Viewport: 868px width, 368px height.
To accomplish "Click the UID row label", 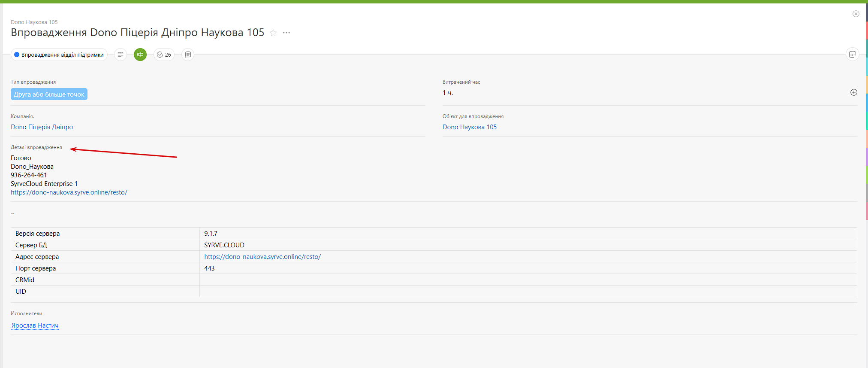I will tap(21, 292).
